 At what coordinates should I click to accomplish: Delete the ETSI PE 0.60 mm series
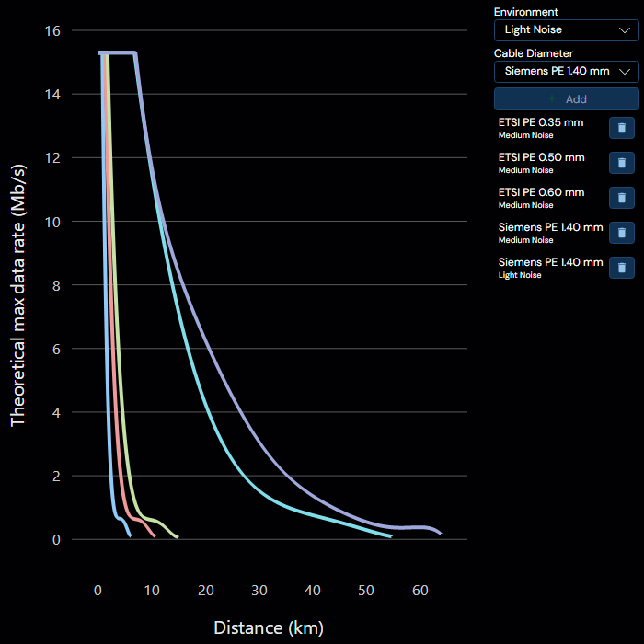point(621,198)
